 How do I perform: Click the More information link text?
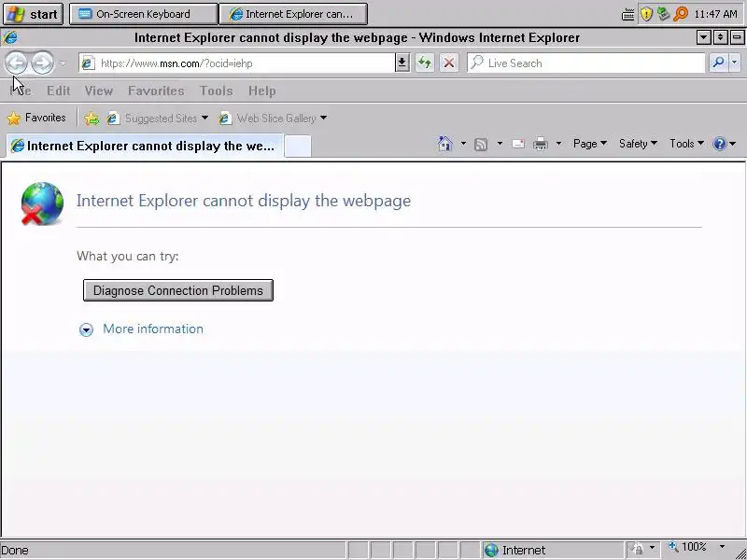point(153,329)
